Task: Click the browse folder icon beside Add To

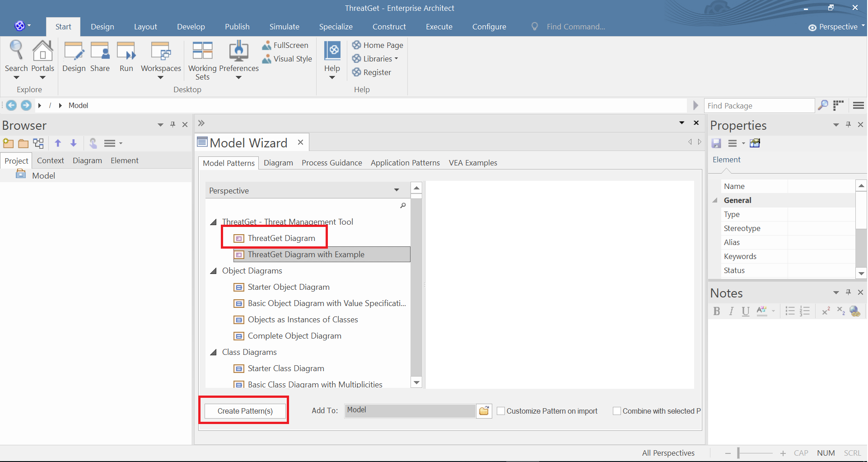Action: (484, 411)
